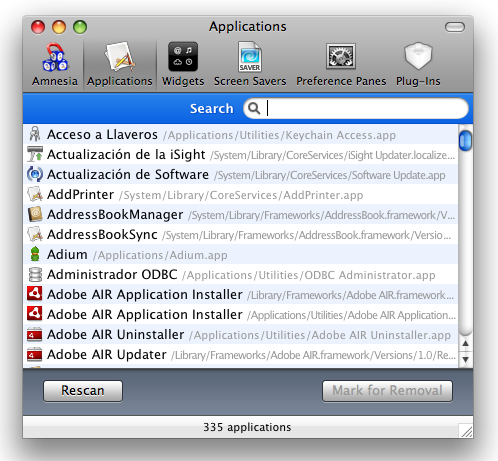Viewport: 498px width, 461px height.
Task: Select the Applications toolbar icon
Action: point(120,64)
